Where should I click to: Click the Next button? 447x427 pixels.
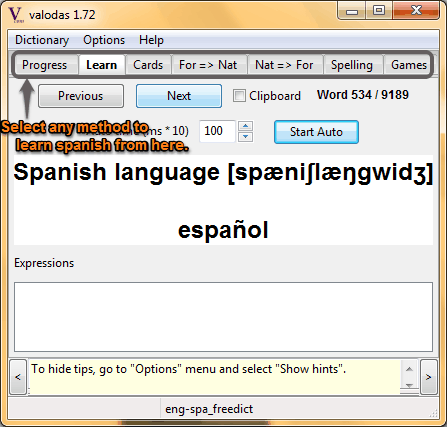pyautogui.click(x=179, y=96)
